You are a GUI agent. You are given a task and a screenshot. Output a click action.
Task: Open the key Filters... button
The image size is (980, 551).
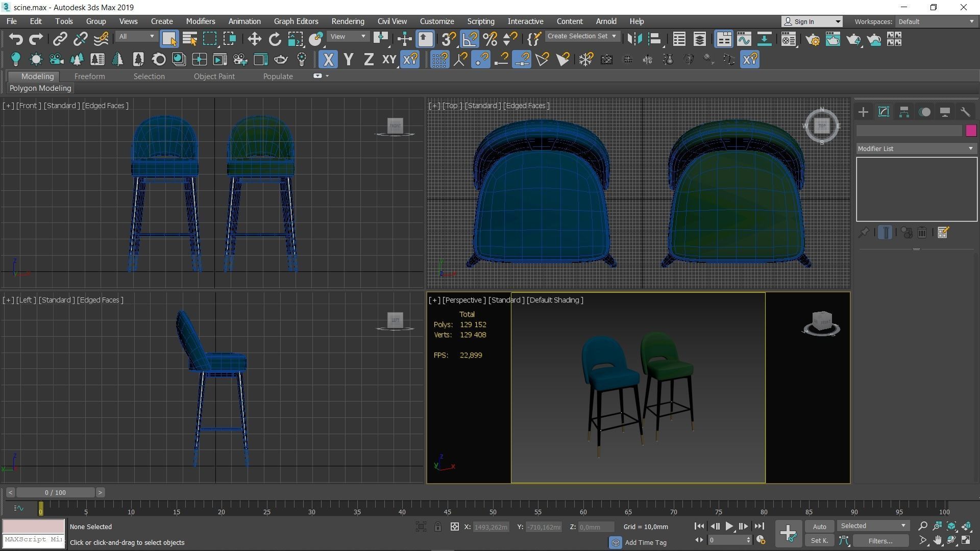[880, 541]
